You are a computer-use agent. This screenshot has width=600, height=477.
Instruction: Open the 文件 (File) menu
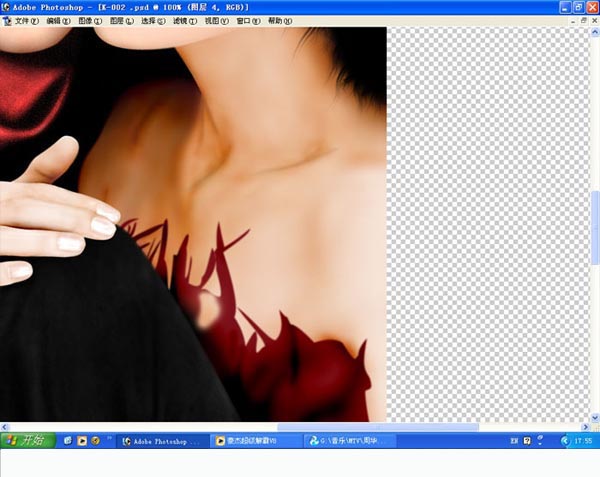[27, 21]
